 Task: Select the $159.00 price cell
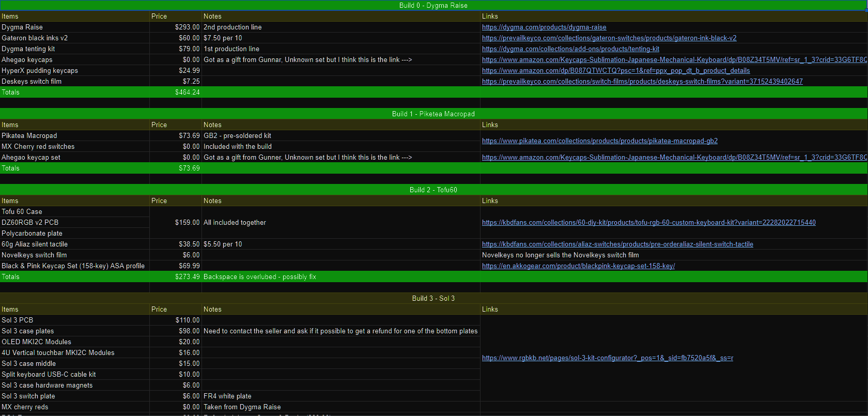[x=176, y=223]
